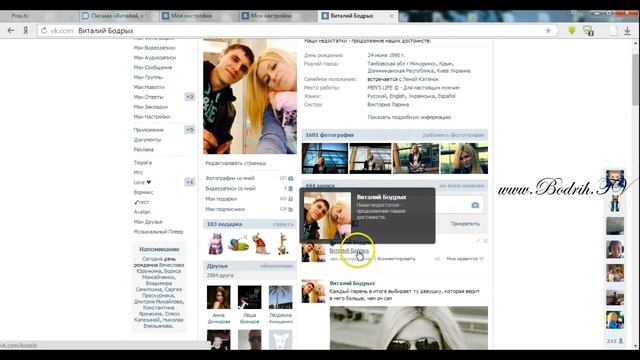Click the Виталий Бодрых name link under the cursor

pos(349,251)
